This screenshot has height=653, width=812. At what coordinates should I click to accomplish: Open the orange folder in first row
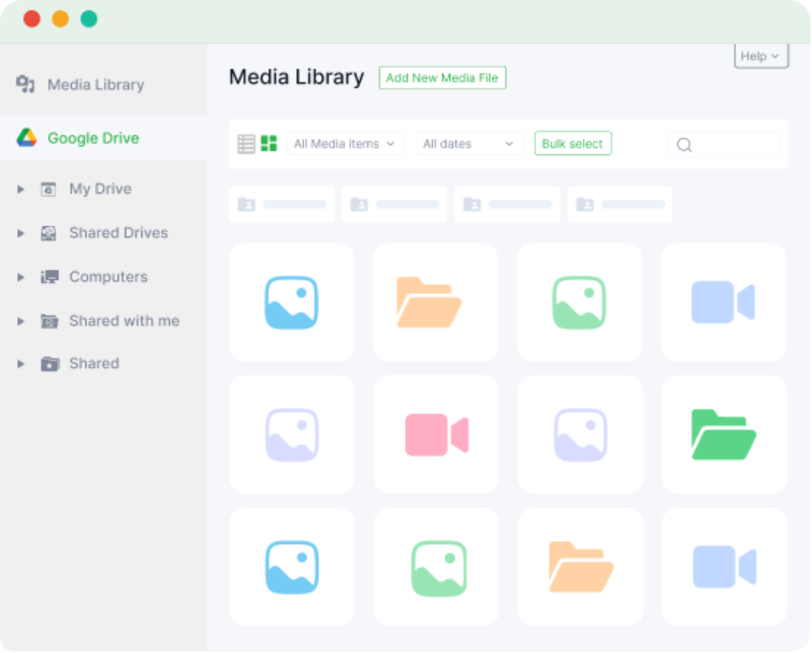click(x=429, y=303)
